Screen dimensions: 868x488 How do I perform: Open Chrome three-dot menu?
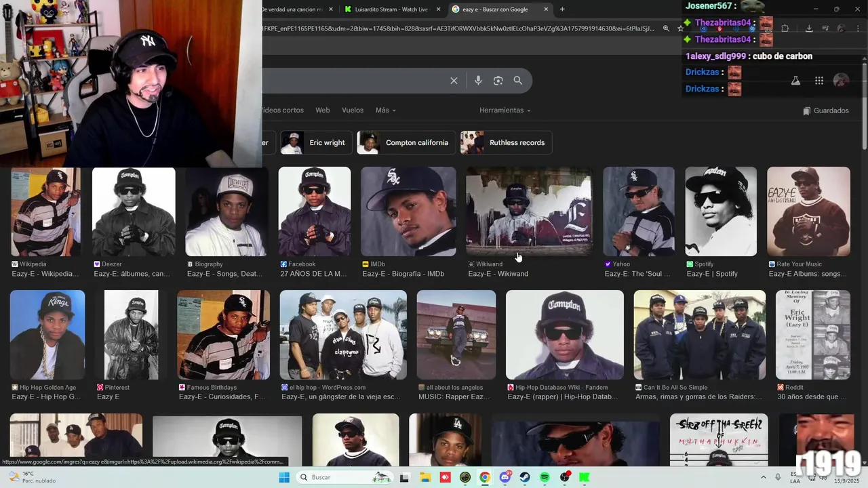coord(857,28)
